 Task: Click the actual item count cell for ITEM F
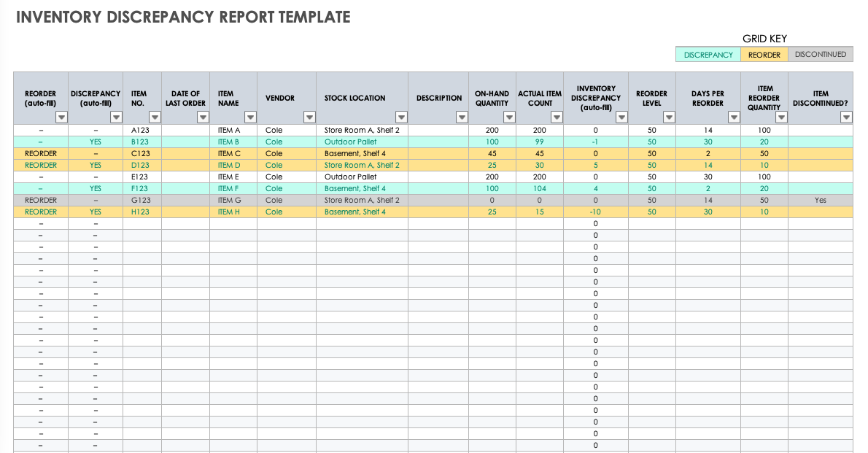[540, 188]
